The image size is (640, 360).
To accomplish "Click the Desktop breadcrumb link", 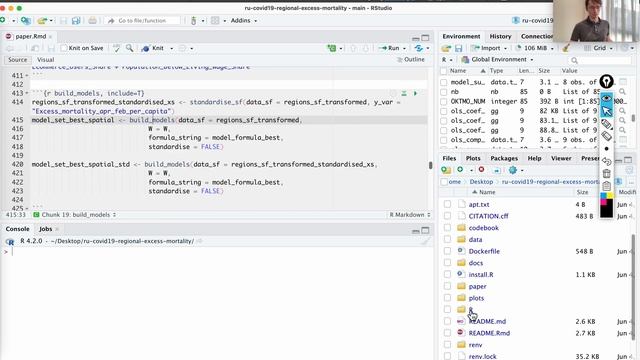I will click(x=481, y=182).
